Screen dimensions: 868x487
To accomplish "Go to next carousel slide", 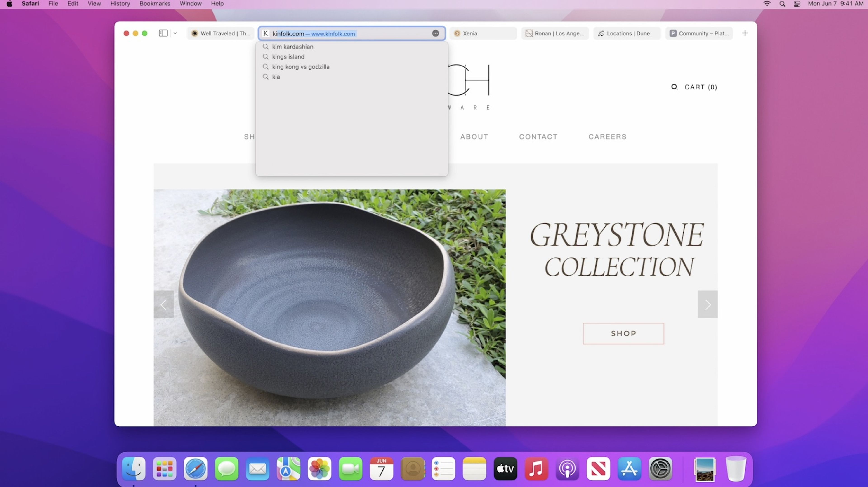I will 708,304.
